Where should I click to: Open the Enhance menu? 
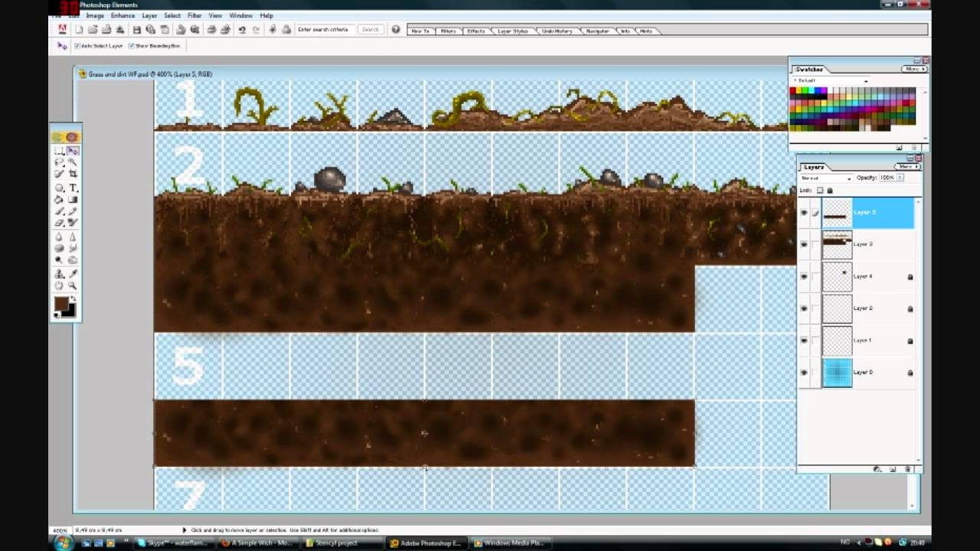click(122, 15)
